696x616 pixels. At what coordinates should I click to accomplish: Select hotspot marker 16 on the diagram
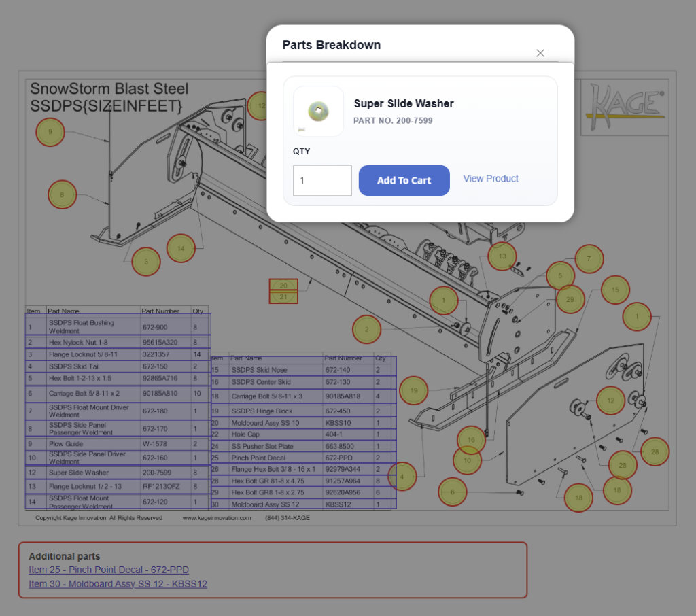tap(471, 440)
